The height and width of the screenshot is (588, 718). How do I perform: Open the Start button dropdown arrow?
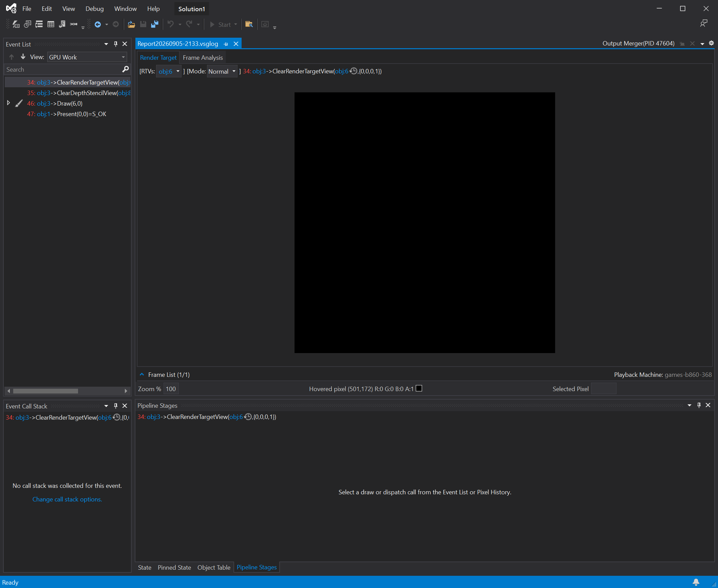(x=236, y=24)
